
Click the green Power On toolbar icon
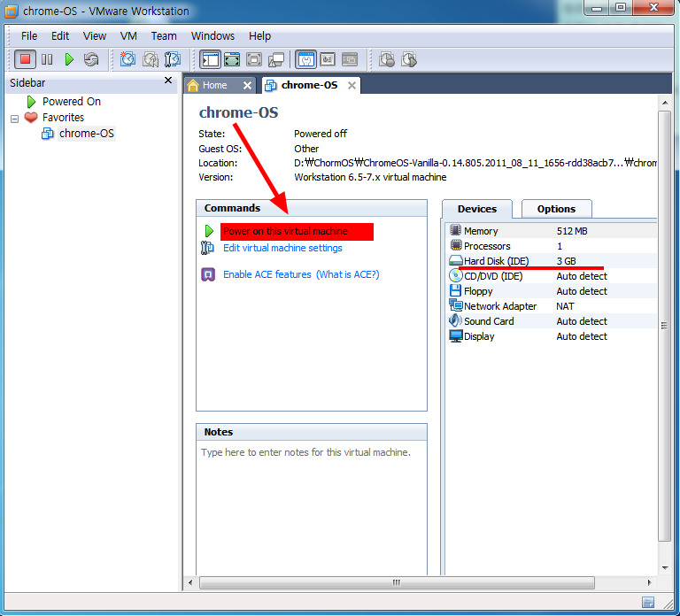69,59
